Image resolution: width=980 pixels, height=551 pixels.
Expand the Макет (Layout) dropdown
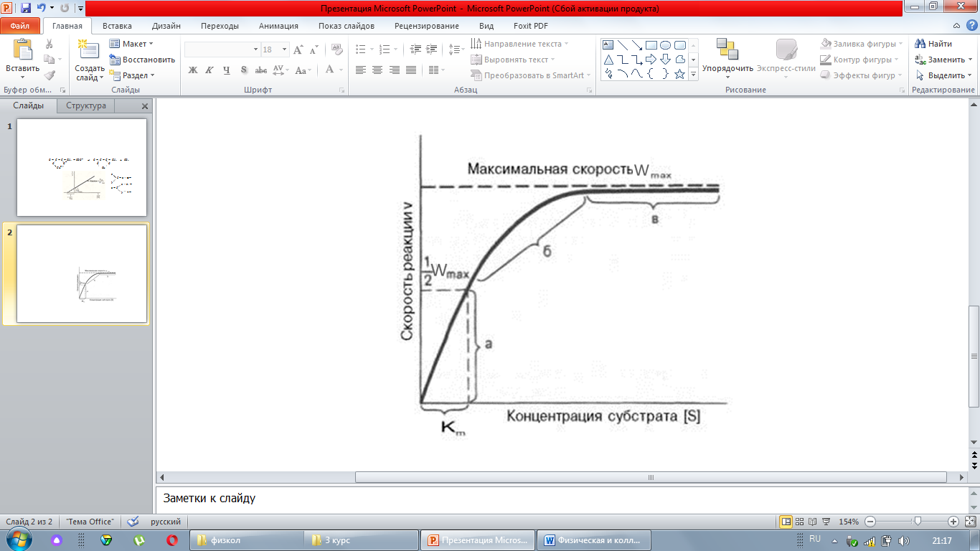[x=132, y=44]
